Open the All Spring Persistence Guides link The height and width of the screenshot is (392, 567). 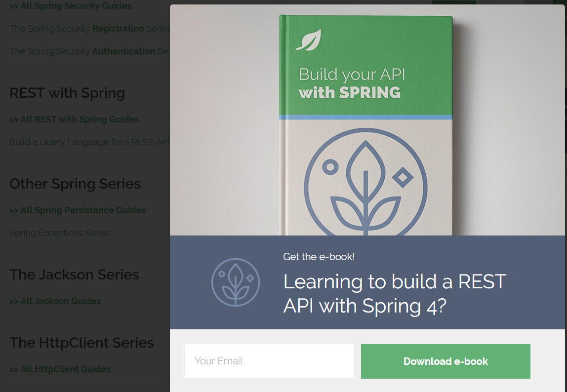pos(78,210)
